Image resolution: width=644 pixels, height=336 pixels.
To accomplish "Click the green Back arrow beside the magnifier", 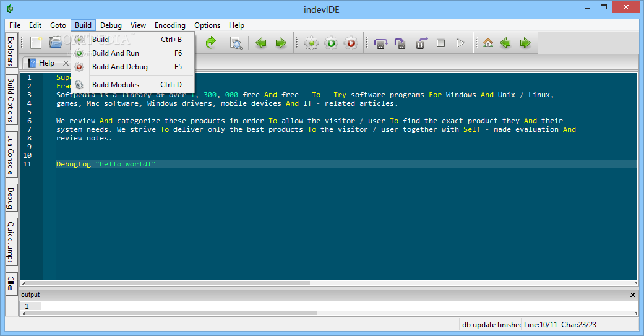I will (261, 43).
